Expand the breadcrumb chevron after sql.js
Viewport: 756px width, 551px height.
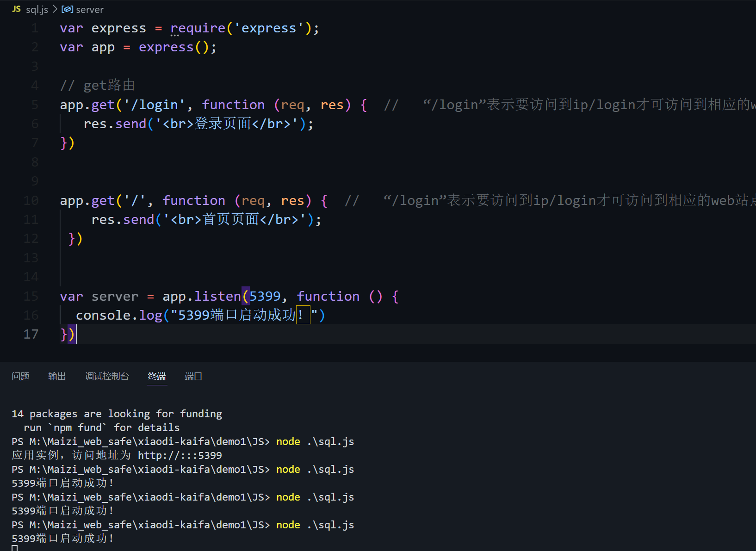(55, 9)
